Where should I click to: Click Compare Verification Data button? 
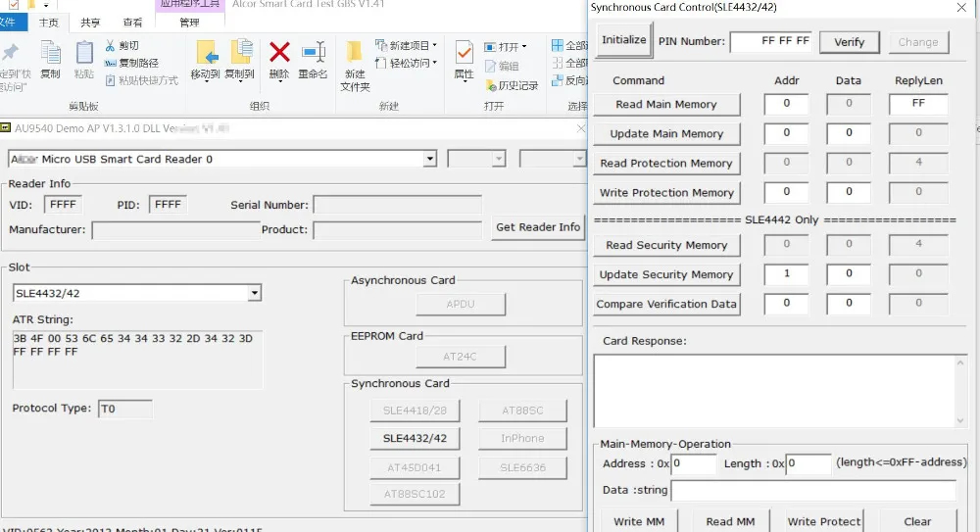(x=666, y=304)
